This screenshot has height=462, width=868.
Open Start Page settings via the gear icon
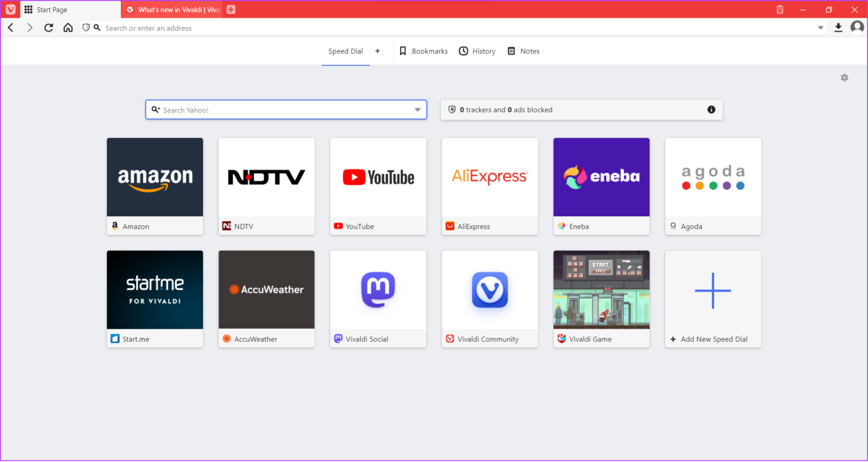click(844, 77)
